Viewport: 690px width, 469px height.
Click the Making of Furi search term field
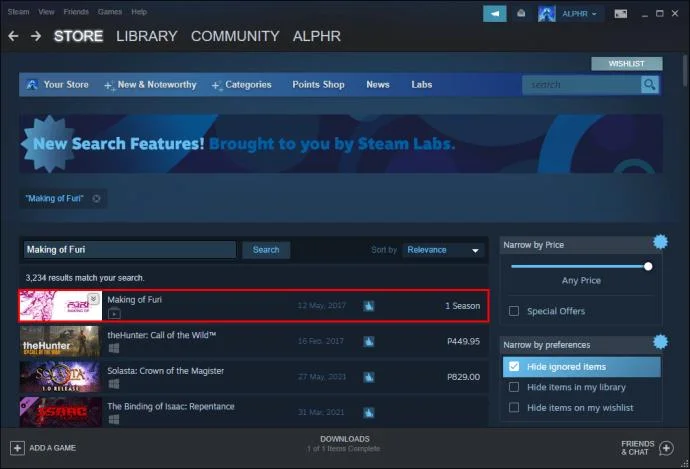coord(129,250)
